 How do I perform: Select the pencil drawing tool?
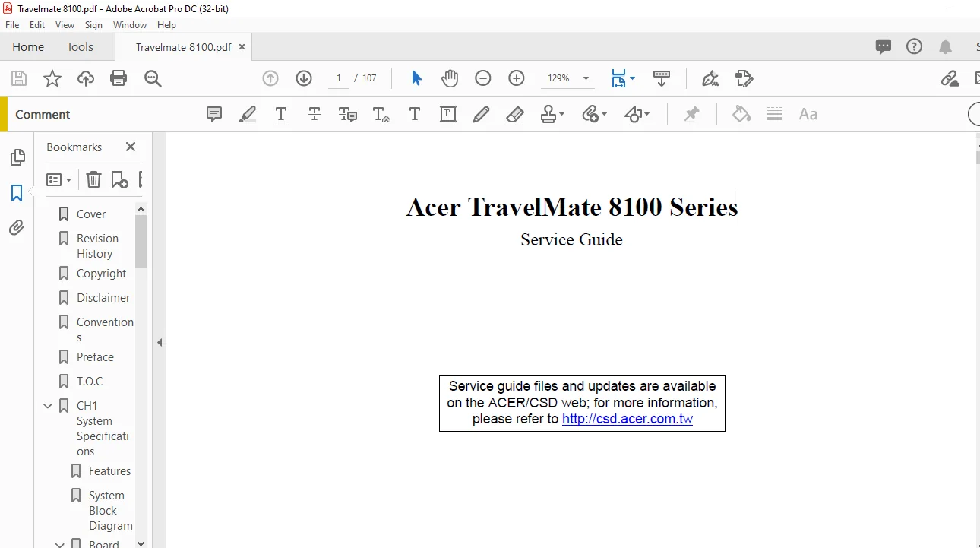click(x=481, y=114)
